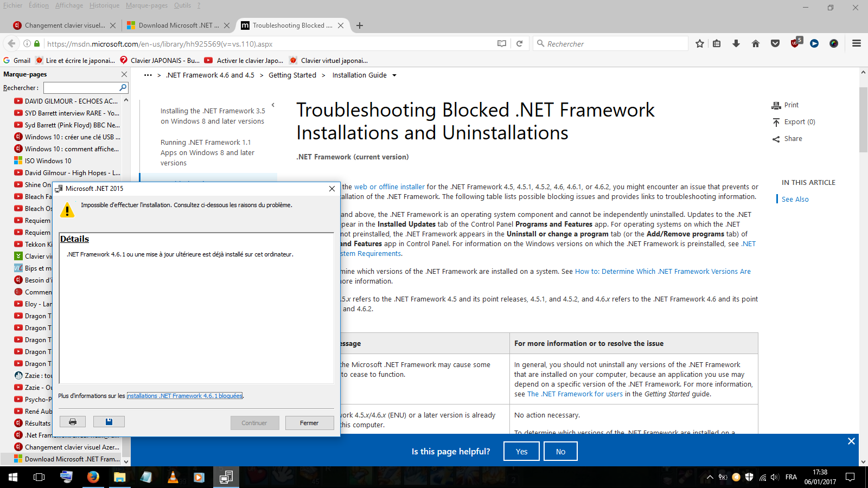Screen dimensions: 868x488
Task: Open Édition menu
Action: click(39, 5)
